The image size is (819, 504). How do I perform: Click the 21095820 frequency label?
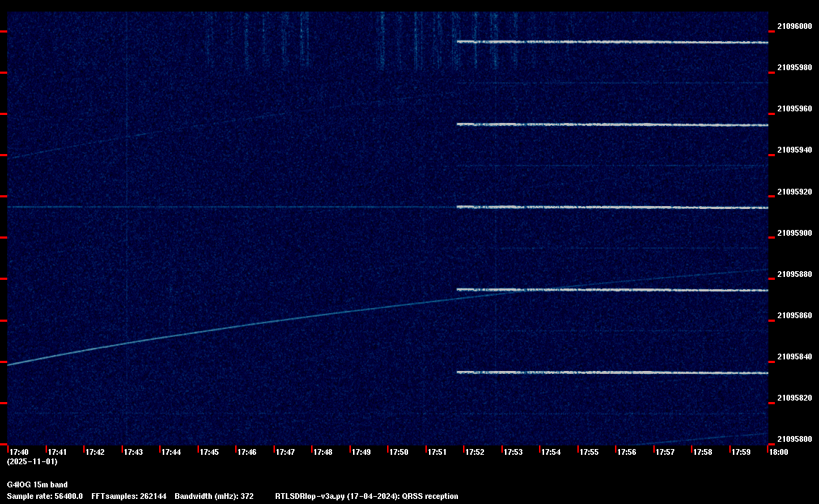point(794,398)
